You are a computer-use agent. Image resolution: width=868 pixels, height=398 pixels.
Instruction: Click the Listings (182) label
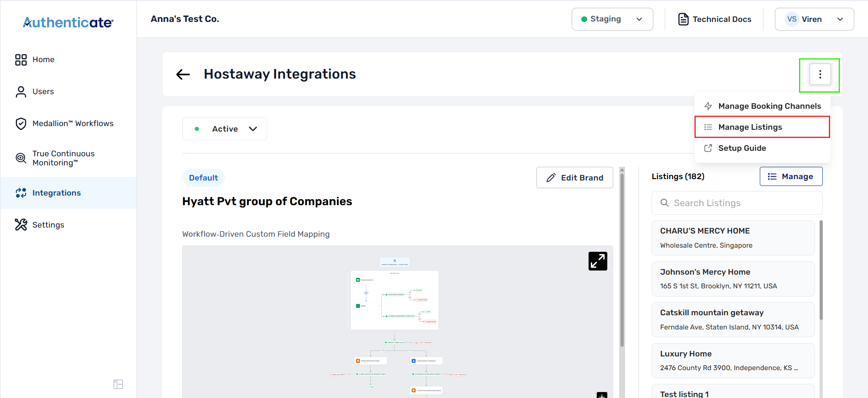click(x=678, y=176)
